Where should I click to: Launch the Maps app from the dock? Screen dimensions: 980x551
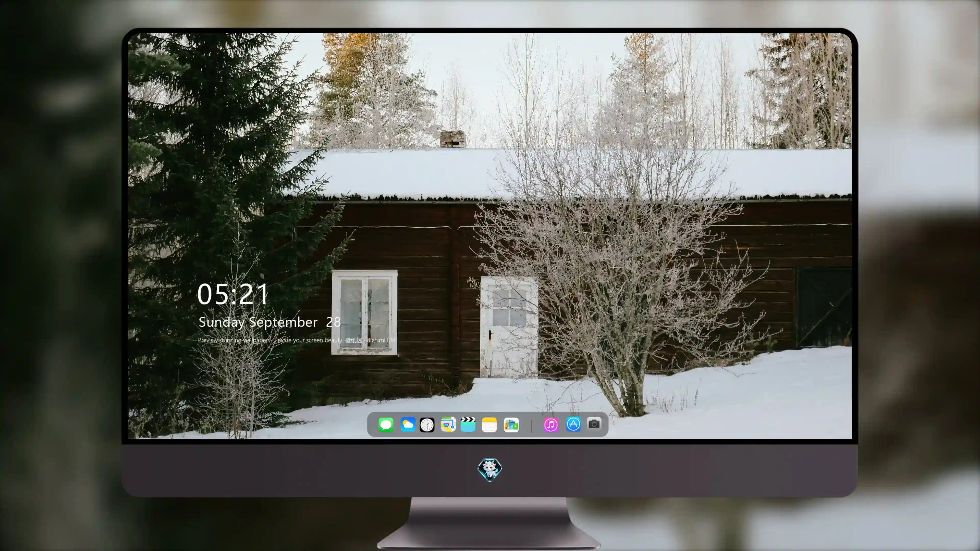(448, 424)
